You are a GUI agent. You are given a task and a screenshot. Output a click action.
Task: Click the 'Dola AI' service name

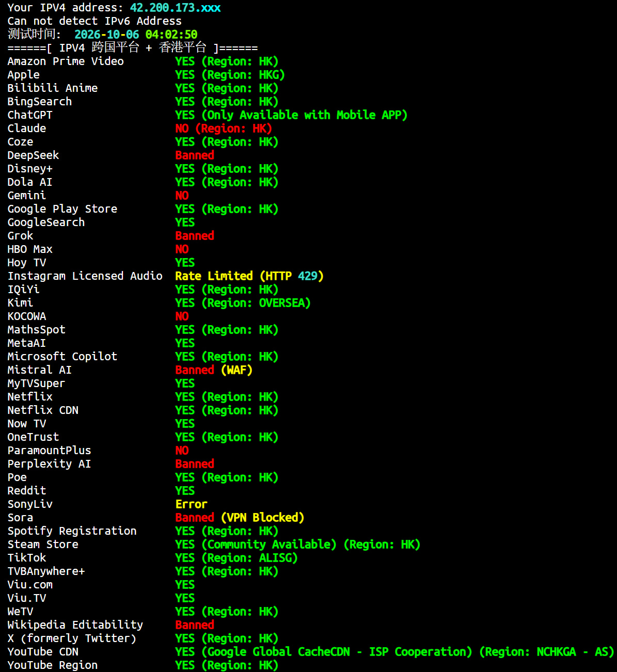pyautogui.click(x=30, y=182)
